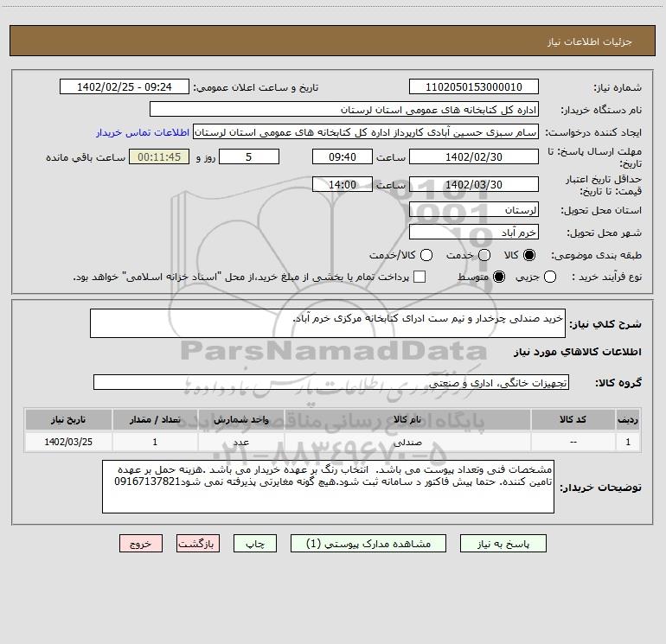Click the نام کالا column header
This screenshot has height=644, width=666.
[407, 419]
